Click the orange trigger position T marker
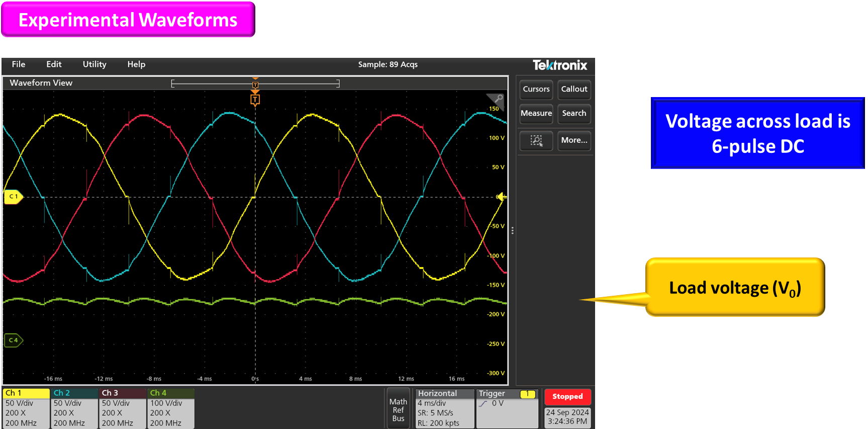This screenshot has width=868, height=429. [x=255, y=100]
